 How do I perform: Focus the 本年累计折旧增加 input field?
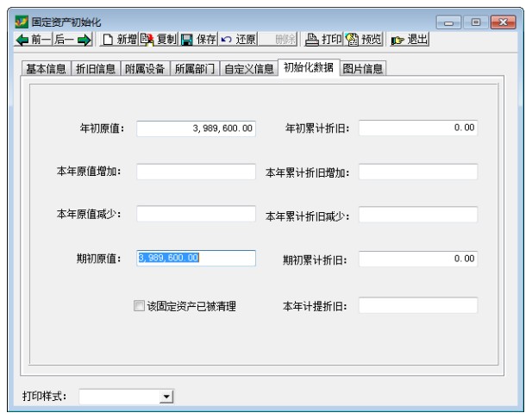(x=418, y=172)
